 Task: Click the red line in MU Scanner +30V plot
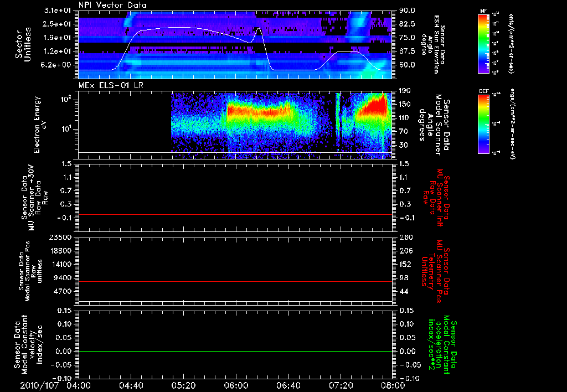pyautogui.click(x=235, y=214)
